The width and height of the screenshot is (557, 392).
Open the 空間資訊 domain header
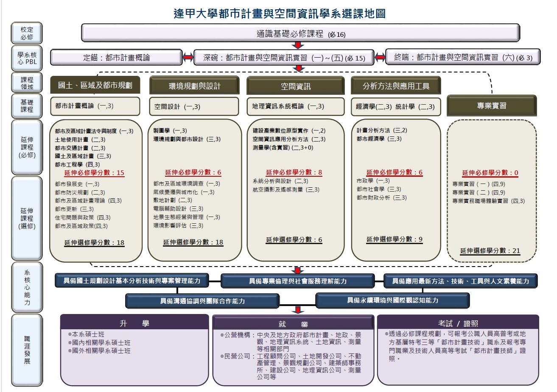(x=295, y=86)
